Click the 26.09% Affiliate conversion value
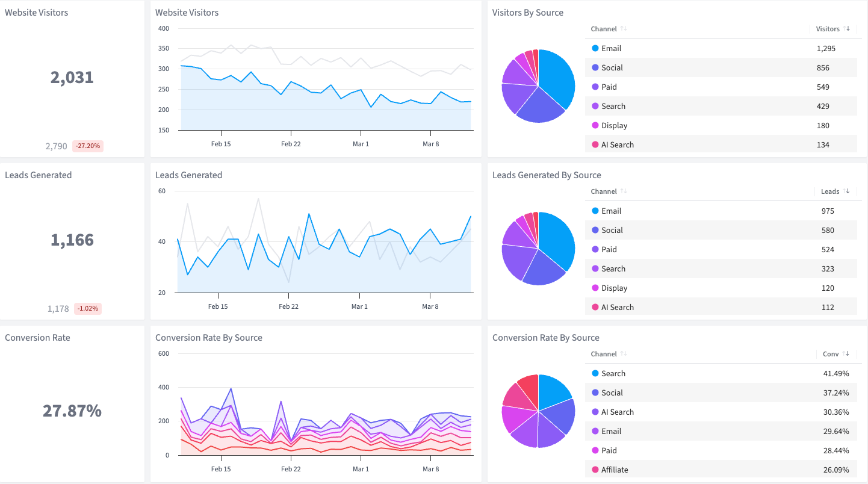The height and width of the screenshot is (484, 868). coord(836,470)
